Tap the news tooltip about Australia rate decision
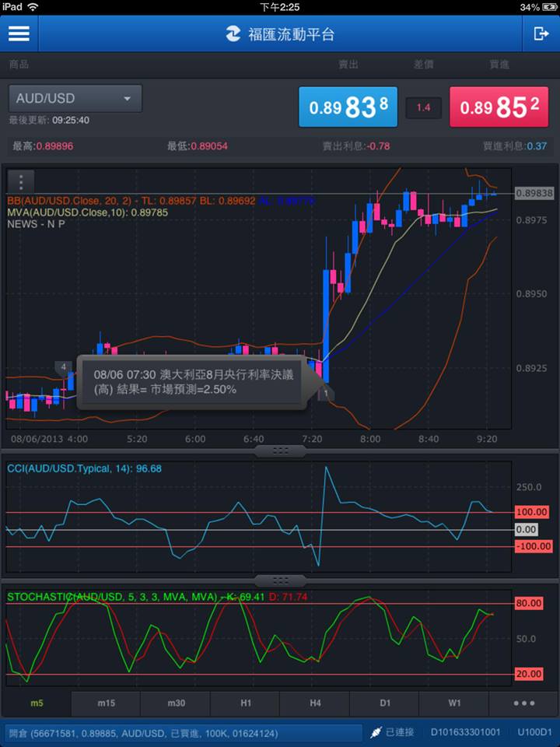Image resolution: width=560 pixels, height=747 pixels. pyautogui.click(x=194, y=382)
